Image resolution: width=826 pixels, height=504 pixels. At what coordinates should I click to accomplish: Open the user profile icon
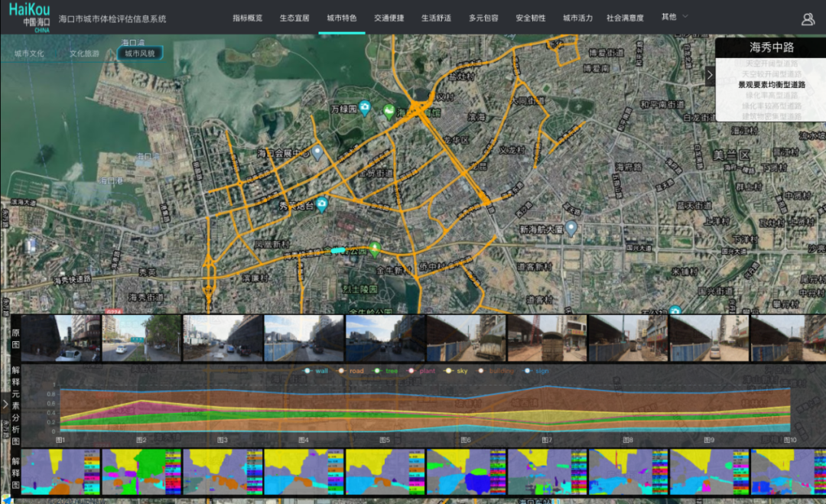point(808,19)
